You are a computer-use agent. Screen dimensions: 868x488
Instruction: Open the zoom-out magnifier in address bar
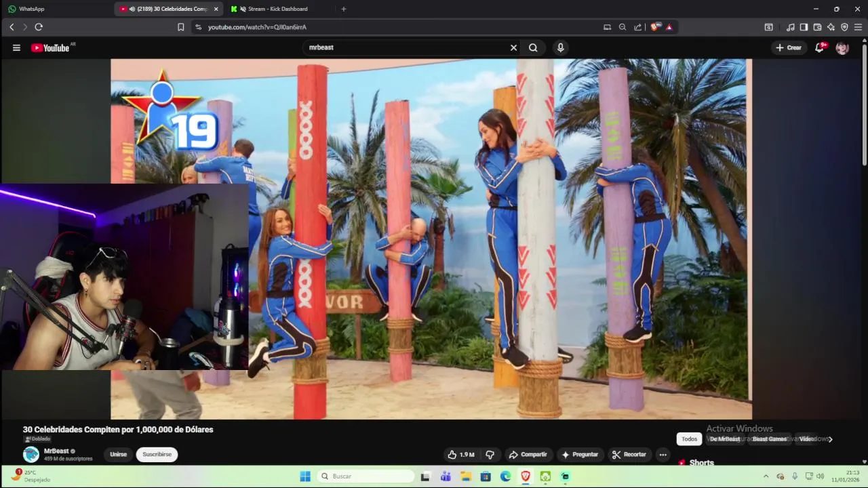tap(623, 27)
